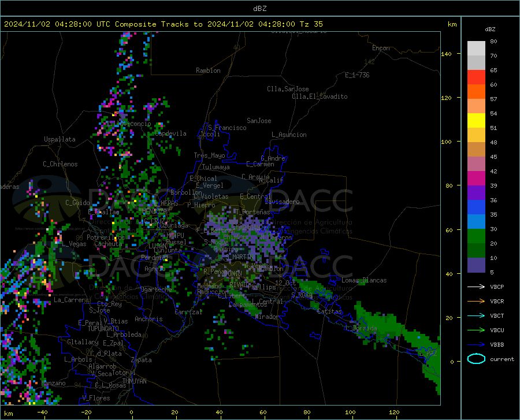Click the UTC Composite Tracks timestamp header
This screenshot has width=520, height=420.
[163, 24]
